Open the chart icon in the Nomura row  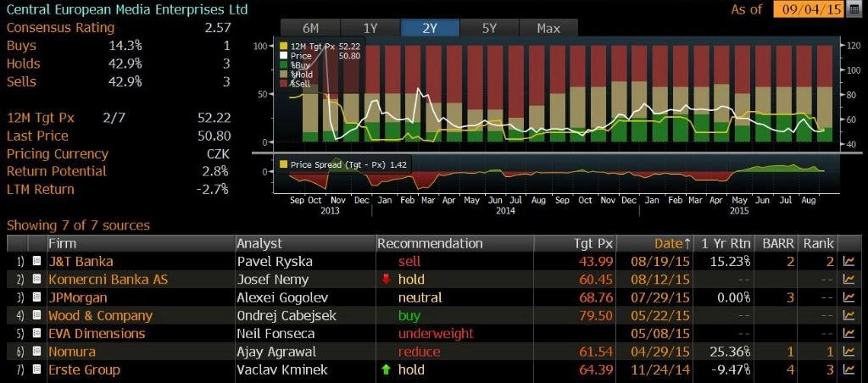tap(849, 352)
